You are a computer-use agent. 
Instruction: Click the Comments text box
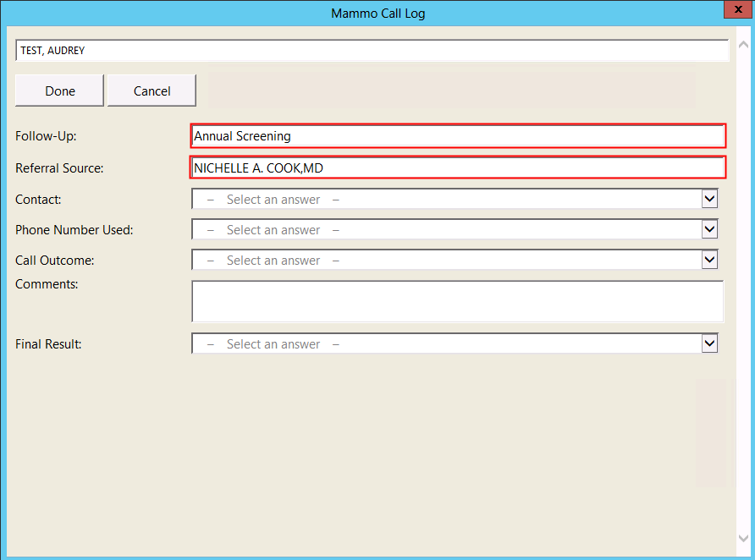point(457,302)
